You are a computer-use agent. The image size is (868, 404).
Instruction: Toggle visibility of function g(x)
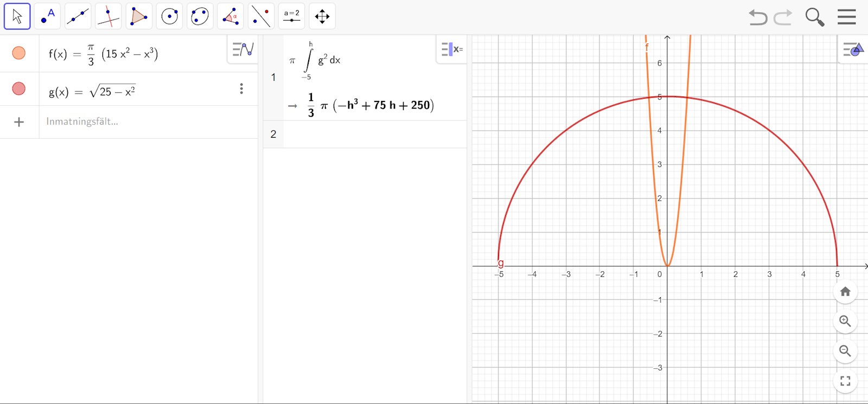[x=19, y=88]
